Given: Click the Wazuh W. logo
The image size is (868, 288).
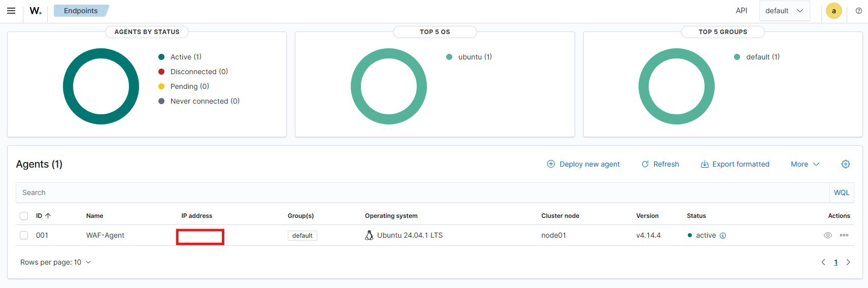Looking at the screenshot, I should click(36, 11).
